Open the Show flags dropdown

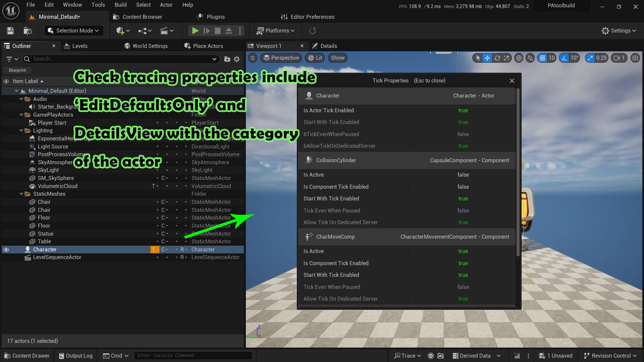pos(337,58)
